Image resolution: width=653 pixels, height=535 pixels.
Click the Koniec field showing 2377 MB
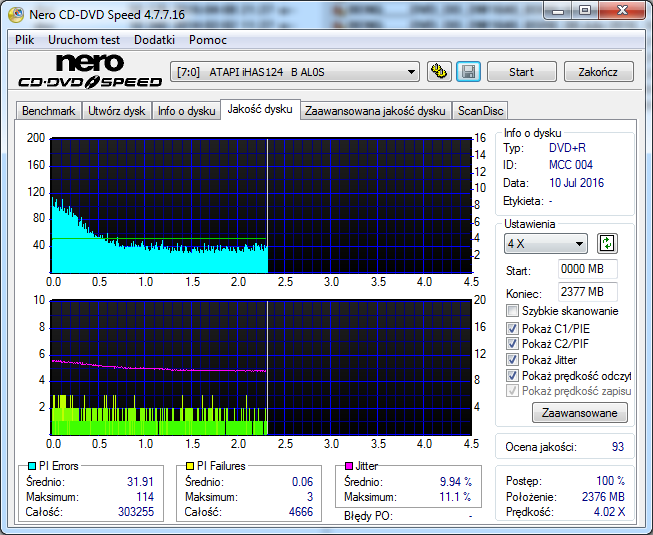click(588, 292)
